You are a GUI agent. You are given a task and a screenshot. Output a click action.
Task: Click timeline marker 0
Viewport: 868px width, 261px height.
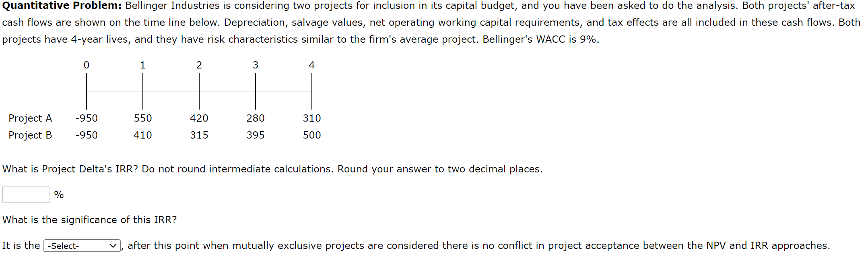tap(86, 64)
